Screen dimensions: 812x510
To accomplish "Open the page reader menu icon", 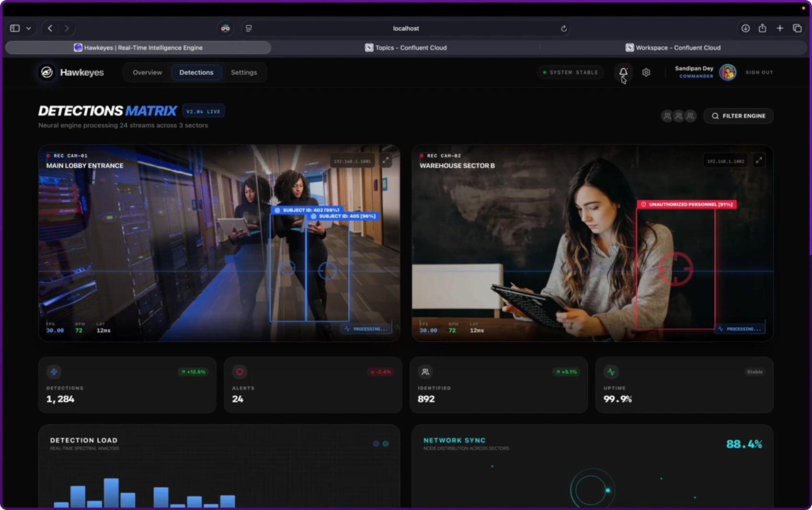I will tap(249, 28).
